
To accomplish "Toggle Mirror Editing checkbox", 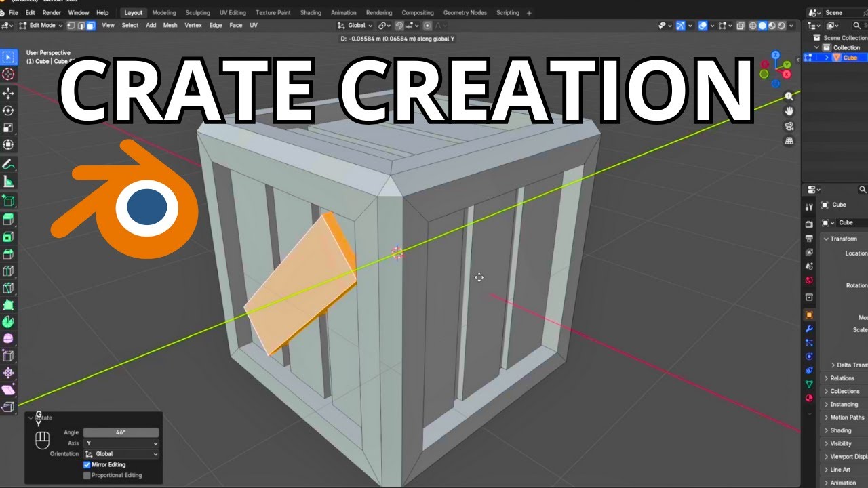I will 87,465.
